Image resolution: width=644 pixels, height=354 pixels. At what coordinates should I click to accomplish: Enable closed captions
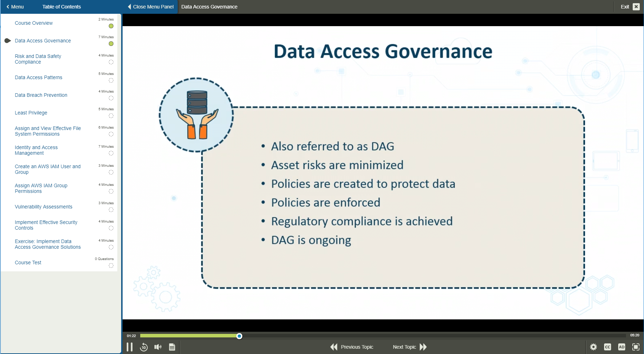point(608,347)
